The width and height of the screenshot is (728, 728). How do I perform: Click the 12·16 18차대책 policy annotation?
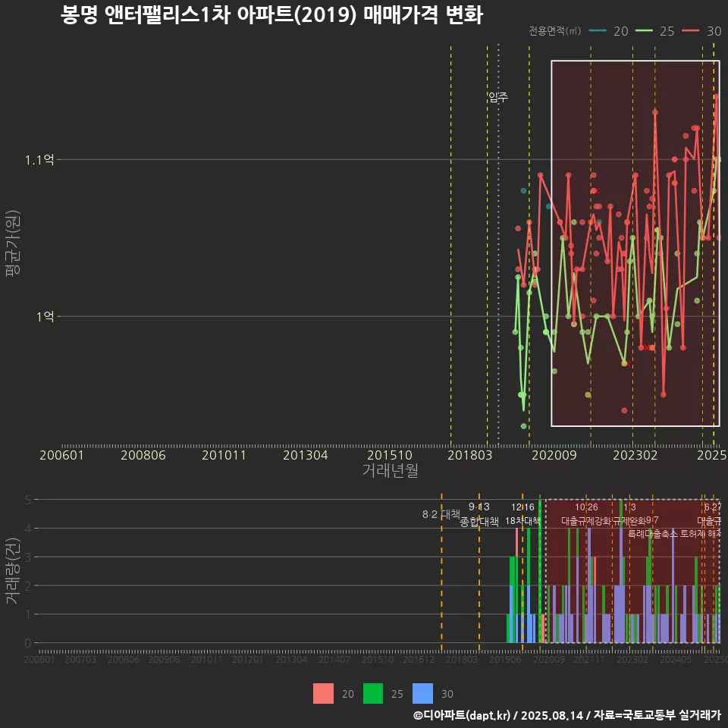pyautogui.click(x=522, y=514)
